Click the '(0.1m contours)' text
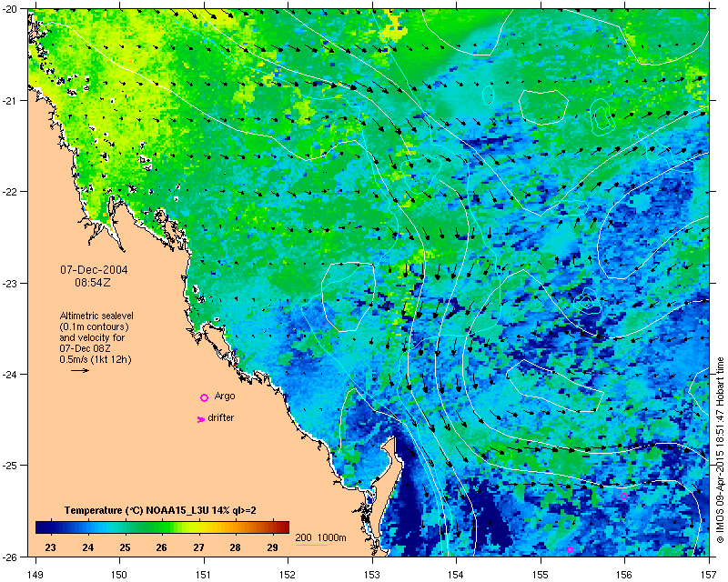Image resolution: width=728 pixels, height=582 pixels. point(95,326)
